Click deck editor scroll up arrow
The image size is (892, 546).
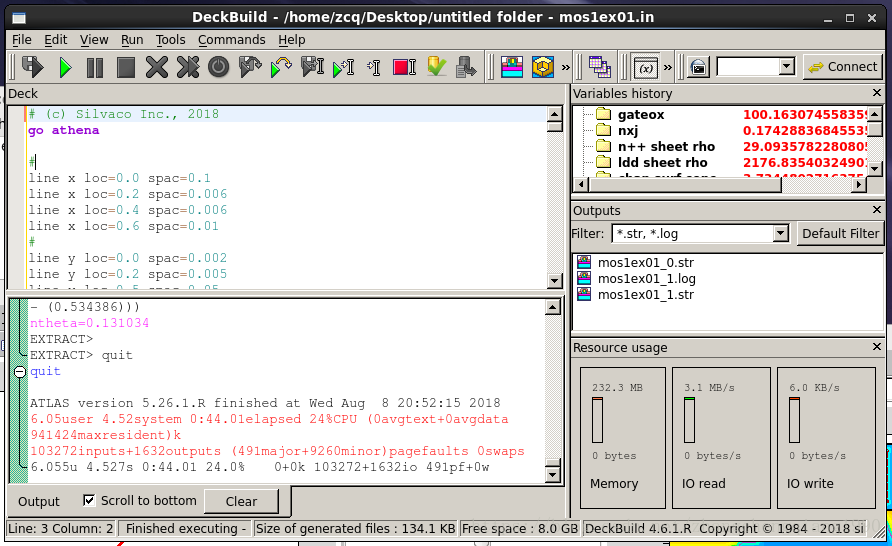tap(555, 114)
